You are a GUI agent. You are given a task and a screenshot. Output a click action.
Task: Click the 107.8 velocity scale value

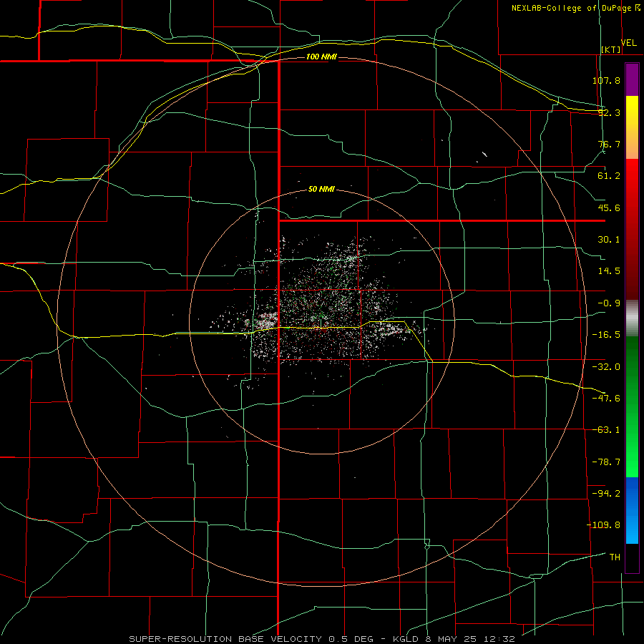[x=606, y=80]
